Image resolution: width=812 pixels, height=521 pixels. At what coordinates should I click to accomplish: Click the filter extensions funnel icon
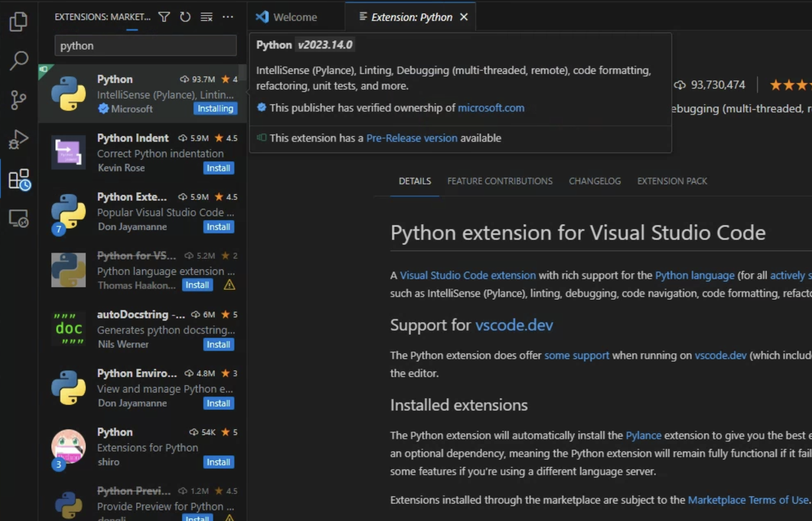164,17
